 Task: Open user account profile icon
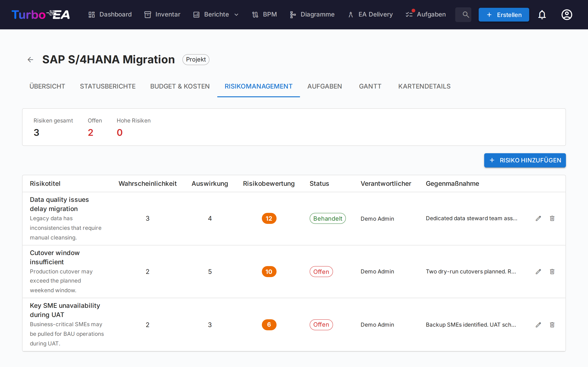(x=567, y=14)
